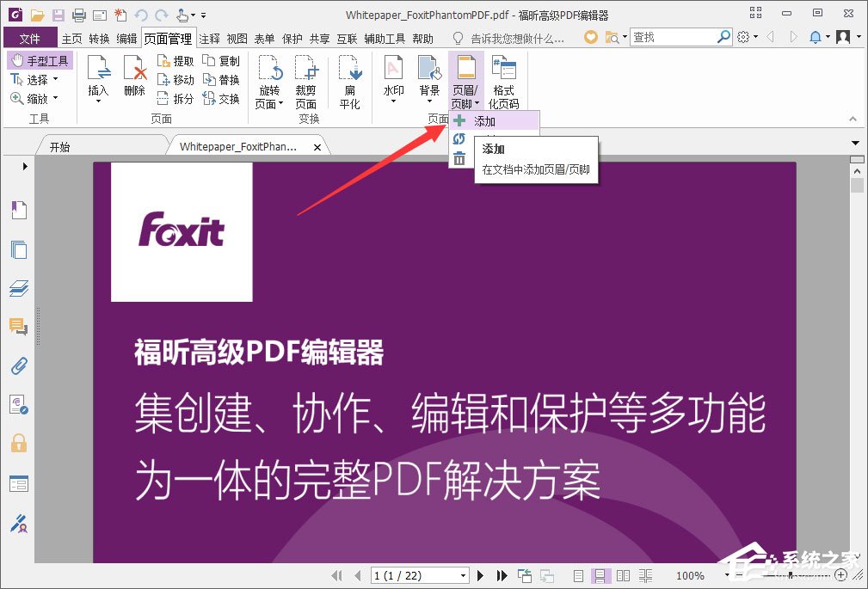868x589 pixels.
Task: Open the Rotate Pages dropdown arrow
Action: tap(280, 103)
